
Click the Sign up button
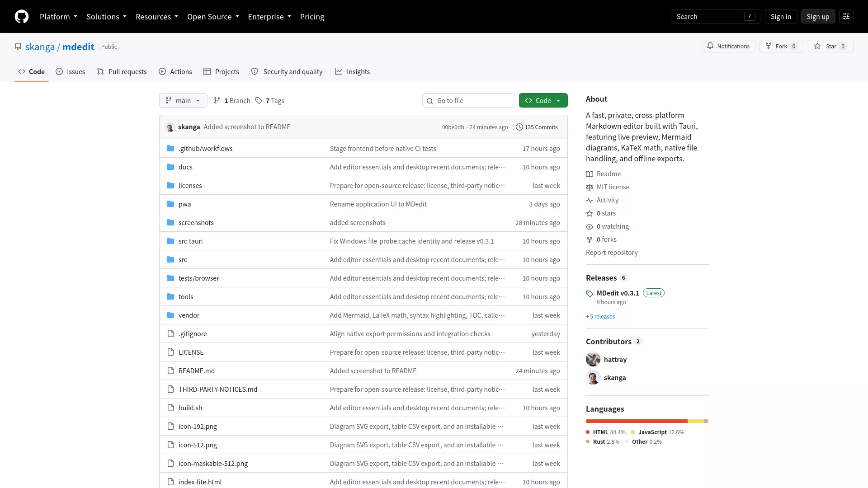(x=818, y=17)
